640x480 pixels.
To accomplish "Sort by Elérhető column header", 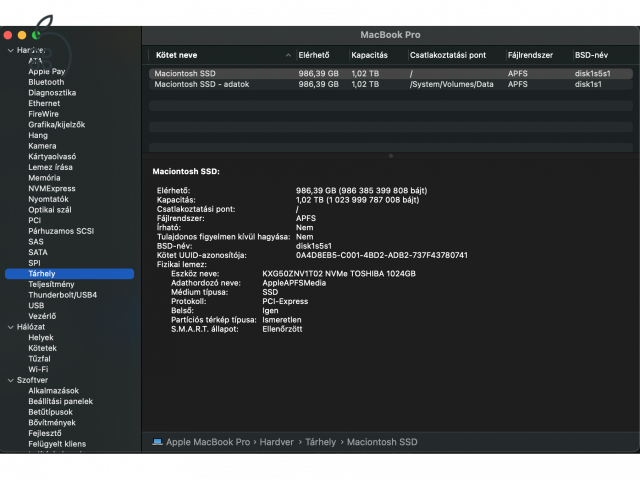I will coord(313,55).
